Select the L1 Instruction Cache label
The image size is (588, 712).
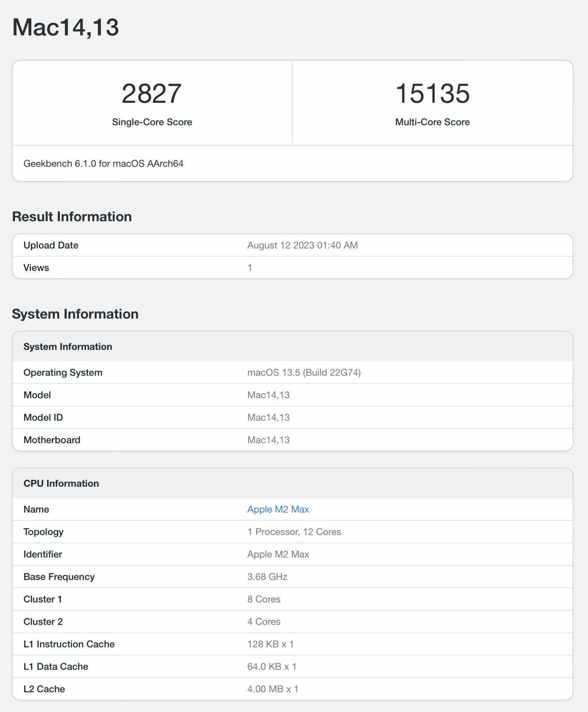[x=69, y=644]
